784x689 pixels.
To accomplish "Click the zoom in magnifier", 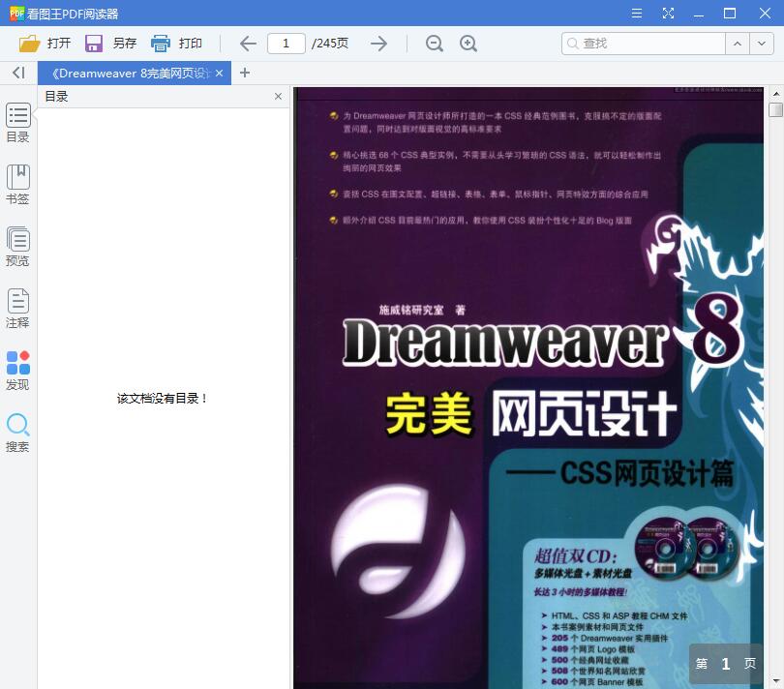I will point(468,44).
